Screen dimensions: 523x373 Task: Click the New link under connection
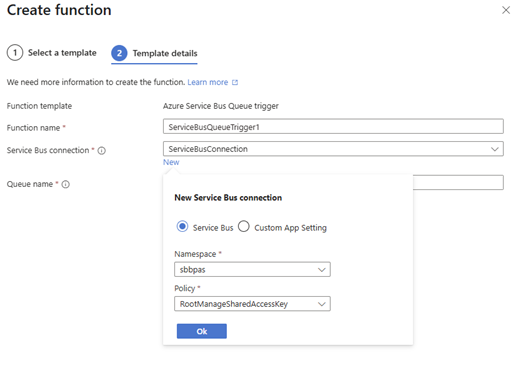pos(171,162)
